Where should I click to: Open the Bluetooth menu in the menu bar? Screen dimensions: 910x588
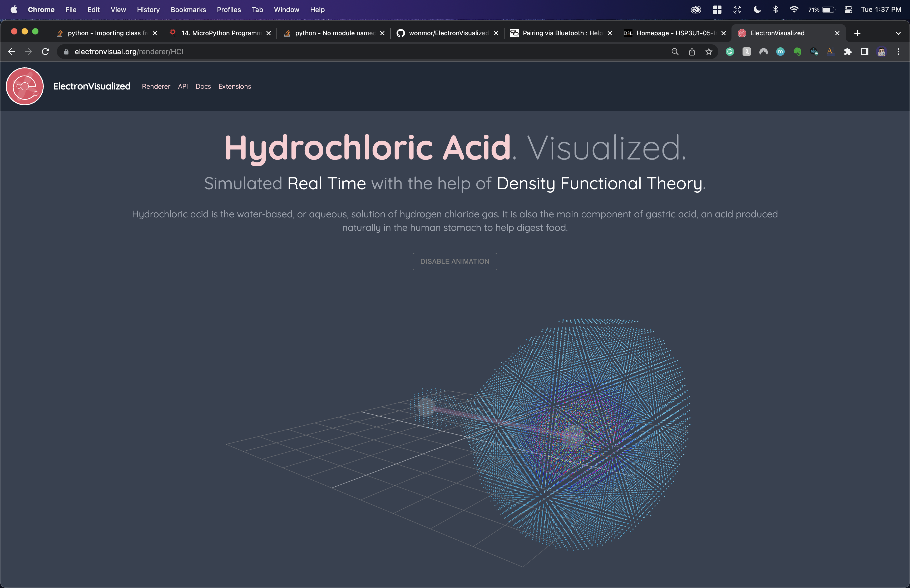tap(775, 9)
